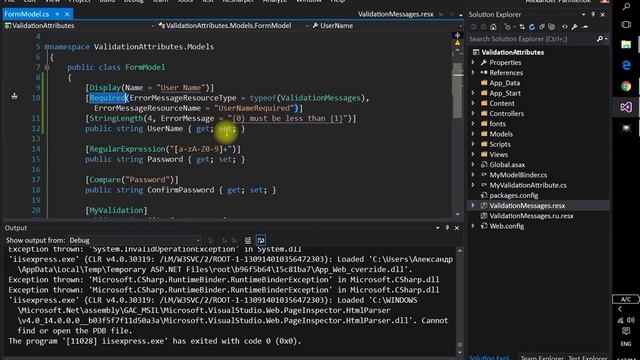Viewport: 640px width, 360px height.
Task: Expand App_Start folder
Action: 473,93
